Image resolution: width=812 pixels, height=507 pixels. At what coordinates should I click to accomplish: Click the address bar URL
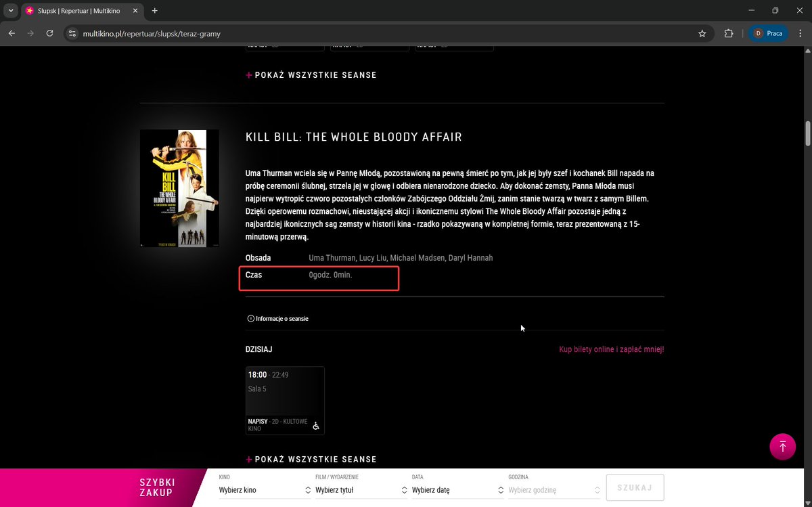point(152,33)
